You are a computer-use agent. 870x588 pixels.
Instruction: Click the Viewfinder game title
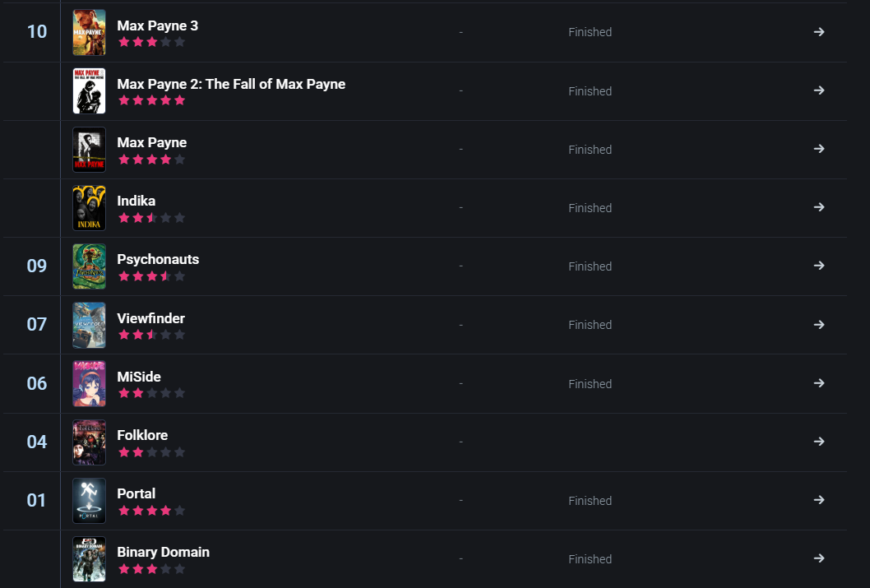(x=150, y=318)
